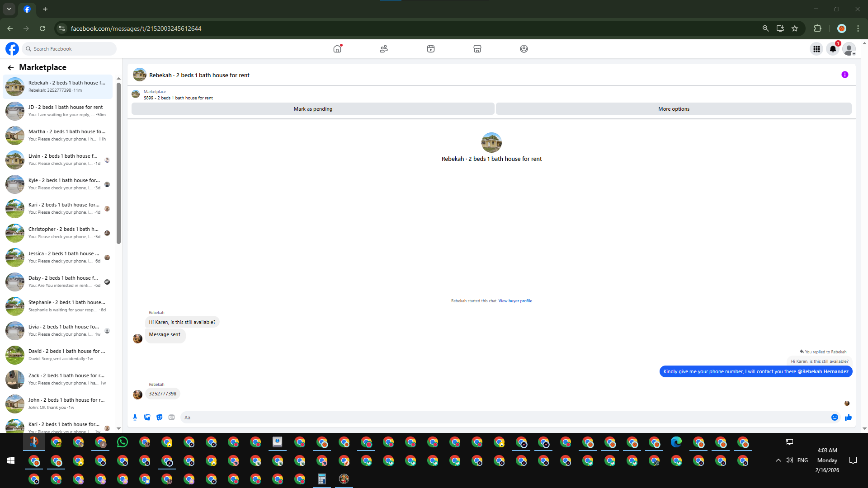
Task: Send a thumbs up like
Action: [848, 418]
